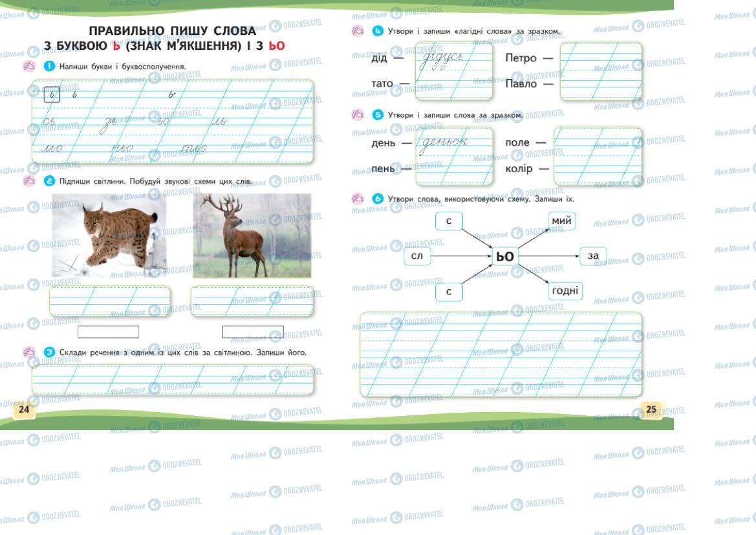This screenshot has width=756, height=535.
Task: Click the lower 'с' node below 'сл'
Action: coord(449,291)
